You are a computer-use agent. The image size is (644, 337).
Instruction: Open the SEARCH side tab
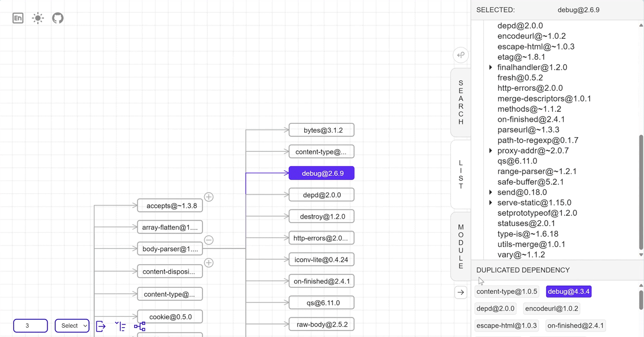[x=461, y=102]
